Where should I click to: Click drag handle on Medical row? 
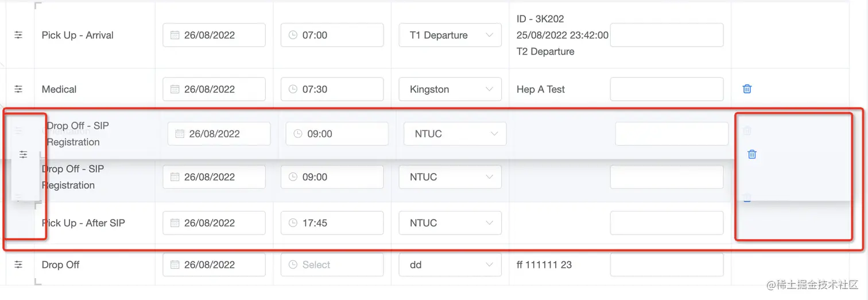point(18,89)
